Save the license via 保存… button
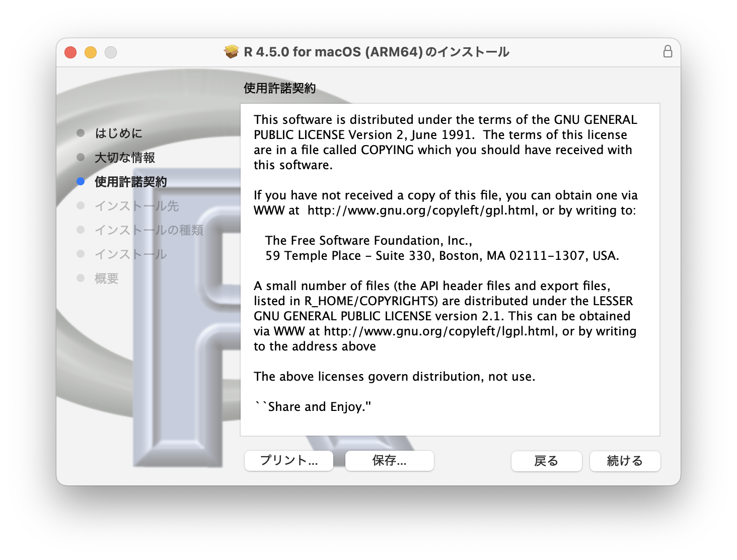737x560 pixels. click(x=390, y=460)
